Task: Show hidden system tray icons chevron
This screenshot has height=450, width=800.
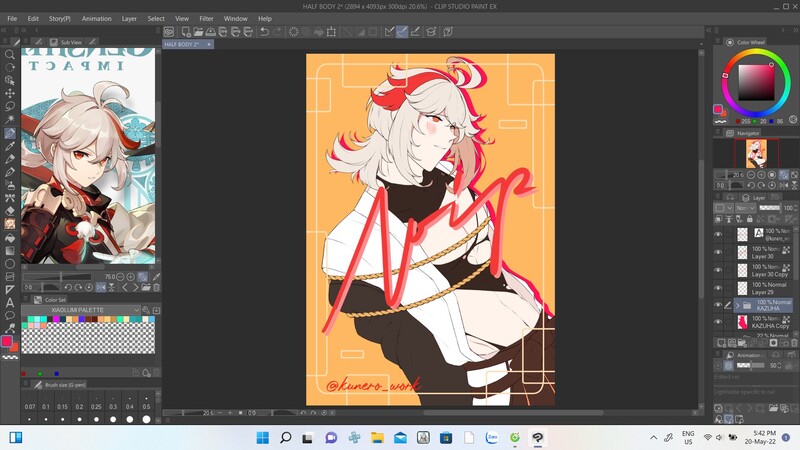Action: [x=654, y=437]
